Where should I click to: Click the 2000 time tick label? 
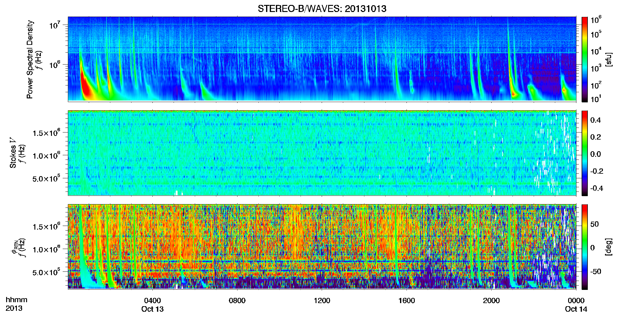(491, 300)
